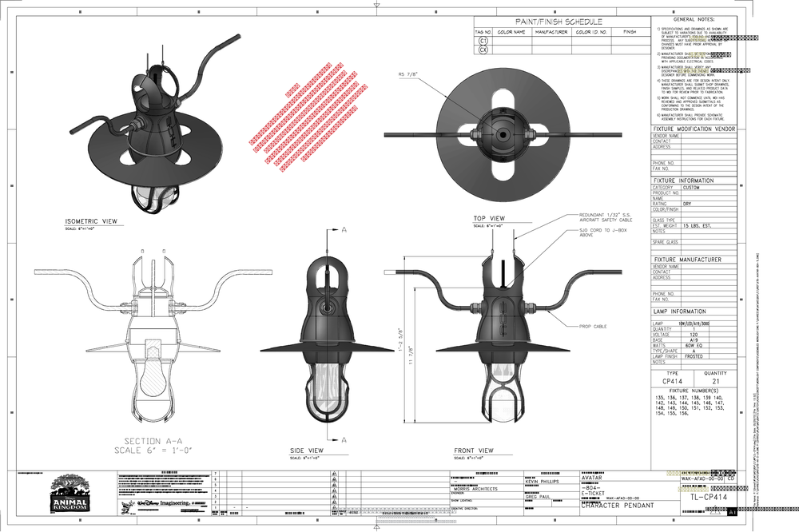Select the C1 tag circle
Screen dimensions: 799x532
coord(483,41)
